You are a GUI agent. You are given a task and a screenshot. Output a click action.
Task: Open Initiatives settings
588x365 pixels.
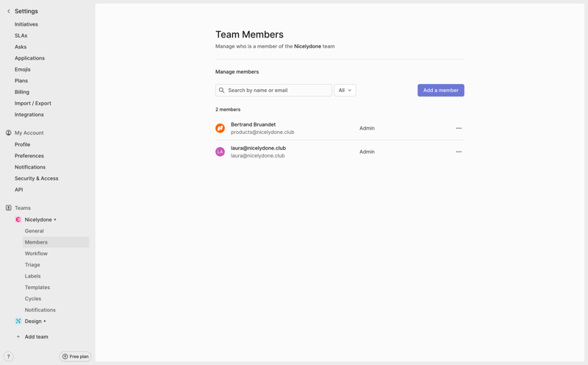point(26,24)
